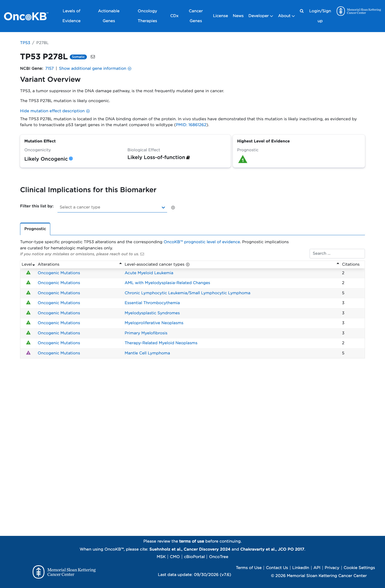Click the info icon next to Level-associated cancer types
The image size is (385, 588).
pyautogui.click(x=188, y=264)
